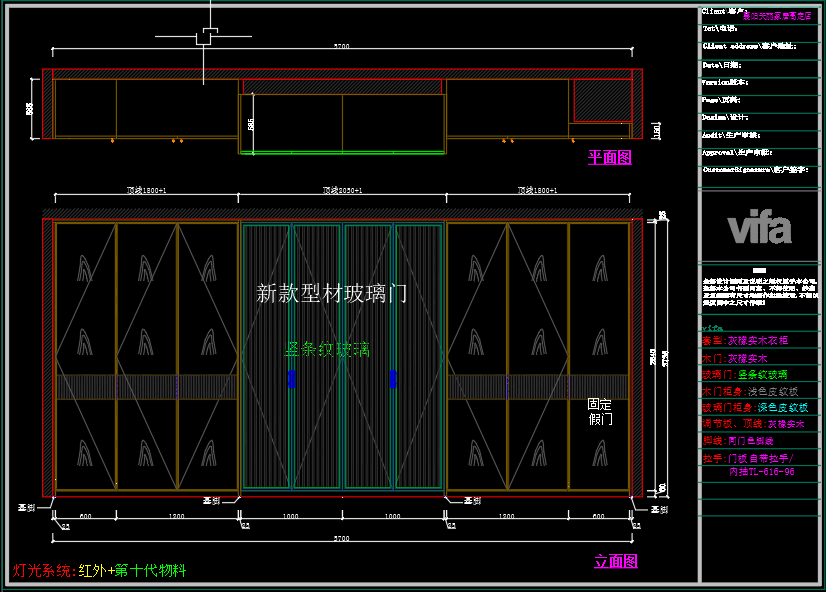
Task: Select the 新款型材玻璃门 text label
Action: 331,293
